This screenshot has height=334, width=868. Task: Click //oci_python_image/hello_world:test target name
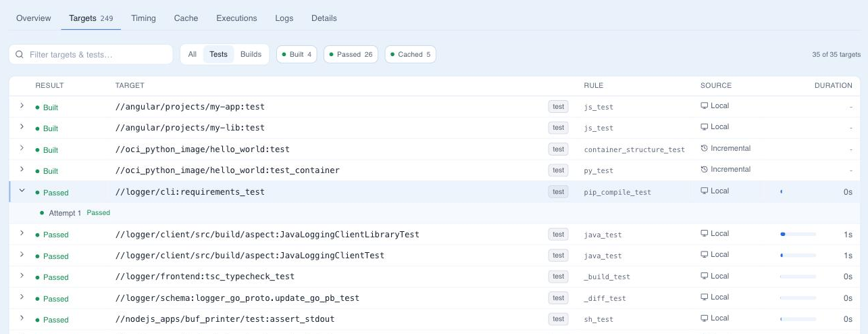[x=203, y=149]
